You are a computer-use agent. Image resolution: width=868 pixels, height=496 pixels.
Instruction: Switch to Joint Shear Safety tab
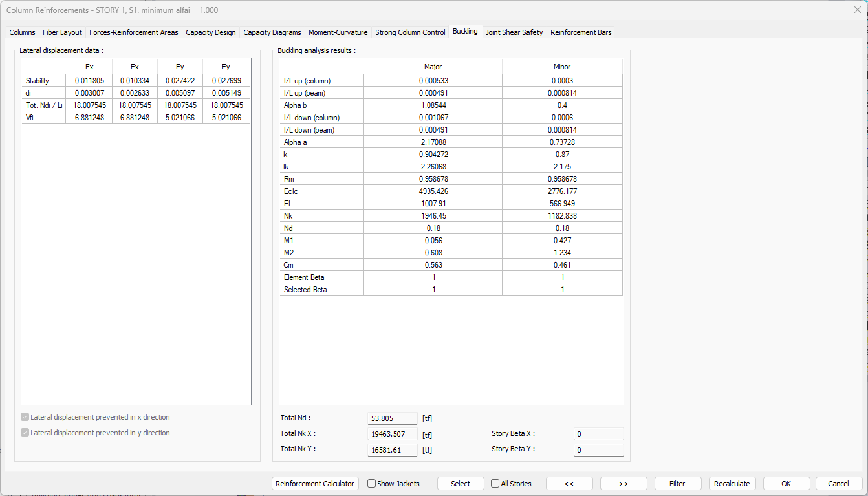(514, 32)
